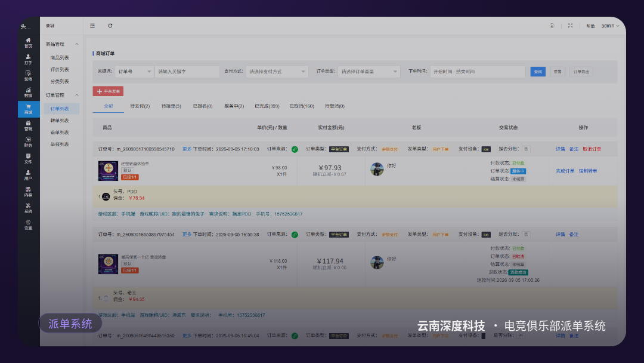
Task: Open 举报列表 in the submenu
Action: pyautogui.click(x=60, y=144)
